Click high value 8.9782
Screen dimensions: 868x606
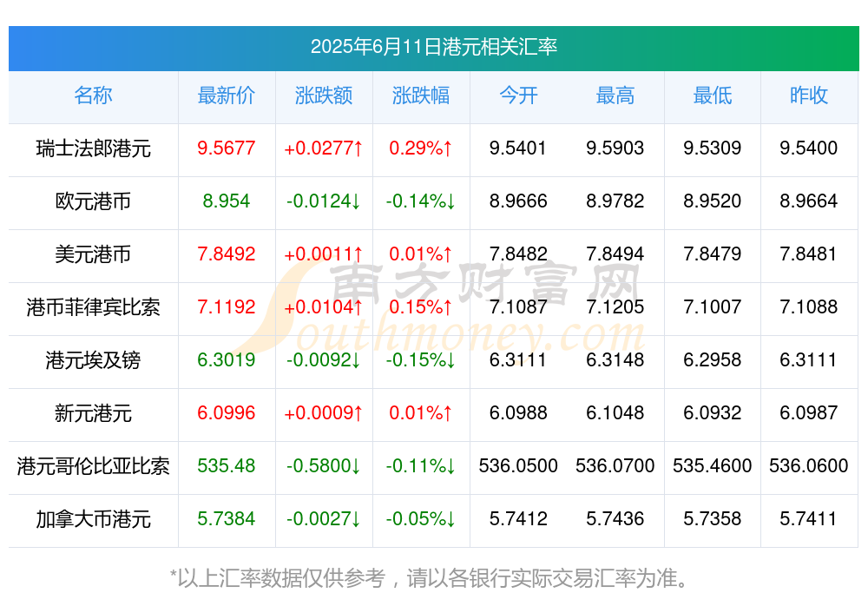point(615,201)
